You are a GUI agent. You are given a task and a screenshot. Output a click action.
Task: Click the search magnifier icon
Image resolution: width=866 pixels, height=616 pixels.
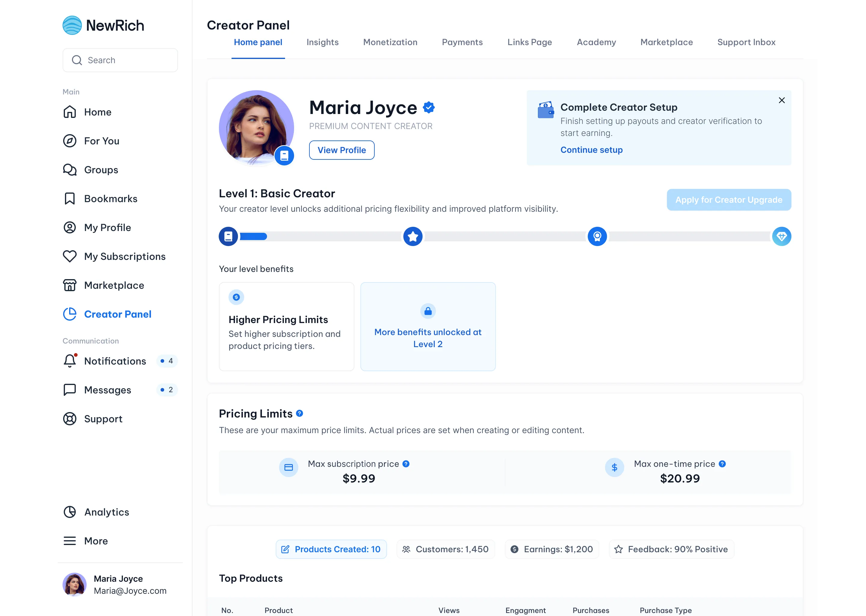click(x=77, y=60)
